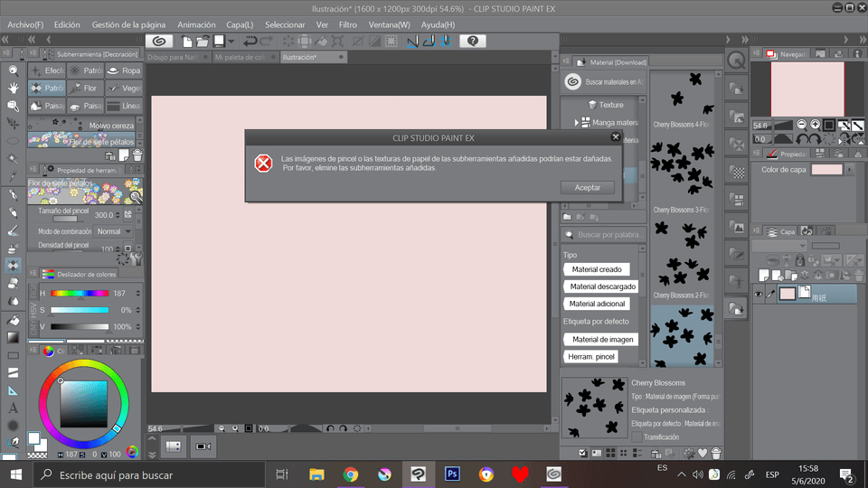
Task: Select the Ropa sub tool group
Action: point(124,70)
